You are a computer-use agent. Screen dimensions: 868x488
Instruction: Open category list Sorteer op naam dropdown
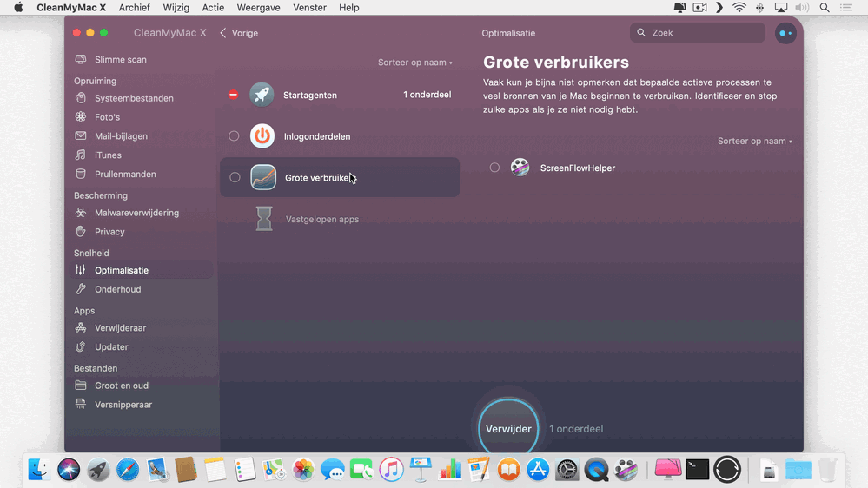tap(415, 63)
